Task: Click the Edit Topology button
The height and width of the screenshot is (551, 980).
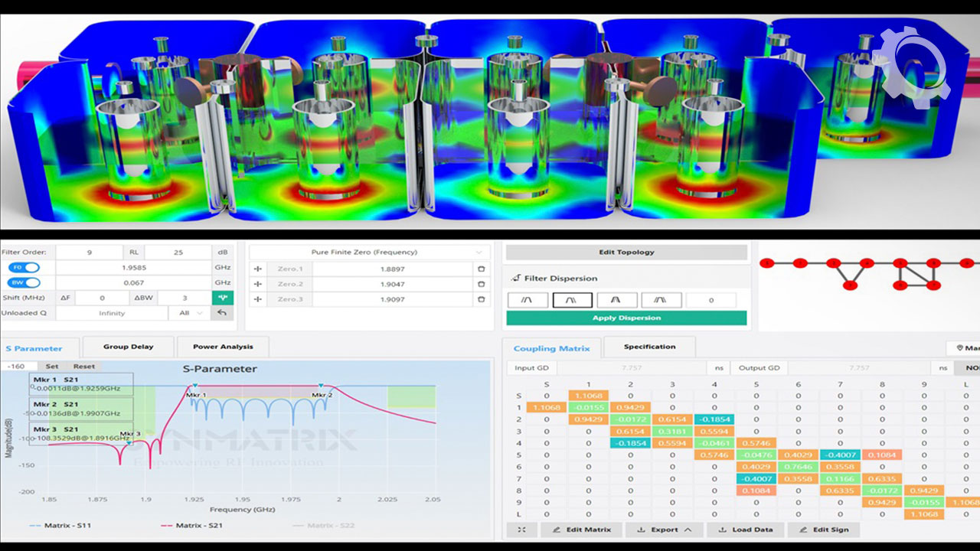Action: point(626,253)
